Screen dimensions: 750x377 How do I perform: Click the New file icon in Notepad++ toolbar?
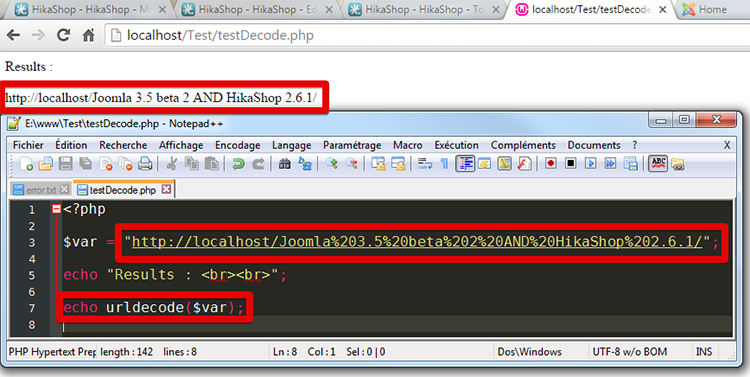click(26, 164)
